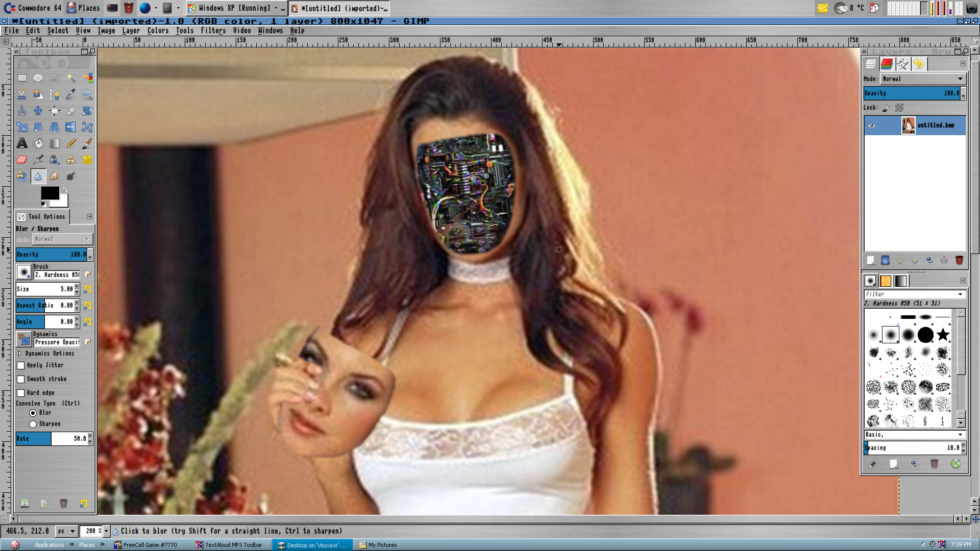Select the Measure compass tool
Screen dimensions: 980x551
point(22,111)
